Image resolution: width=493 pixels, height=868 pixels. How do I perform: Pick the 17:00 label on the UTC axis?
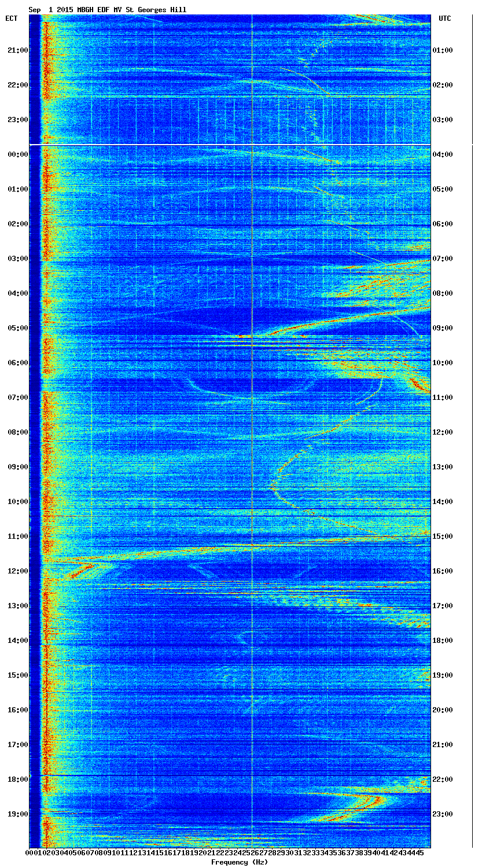click(x=443, y=606)
